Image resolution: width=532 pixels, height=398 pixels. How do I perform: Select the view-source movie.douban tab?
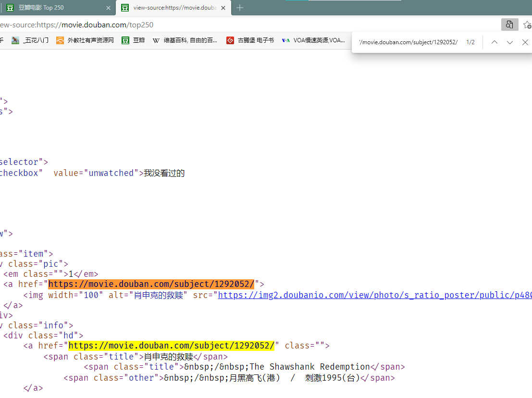point(173,8)
